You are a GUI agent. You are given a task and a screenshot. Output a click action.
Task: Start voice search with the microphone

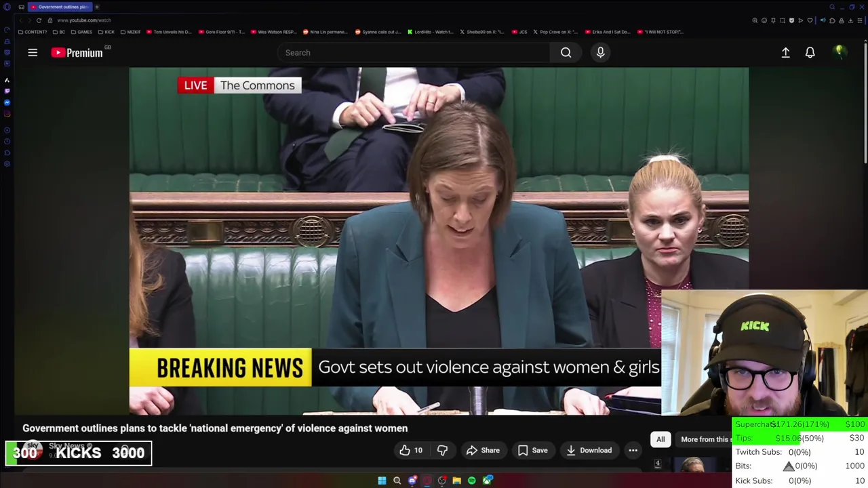pyautogui.click(x=600, y=52)
